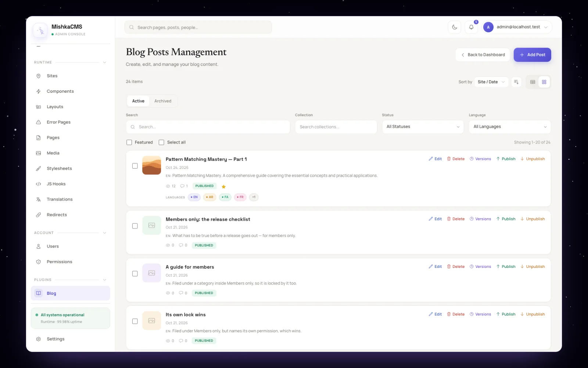Switch to table list view icon

pyautogui.click(x=533, y=82)
